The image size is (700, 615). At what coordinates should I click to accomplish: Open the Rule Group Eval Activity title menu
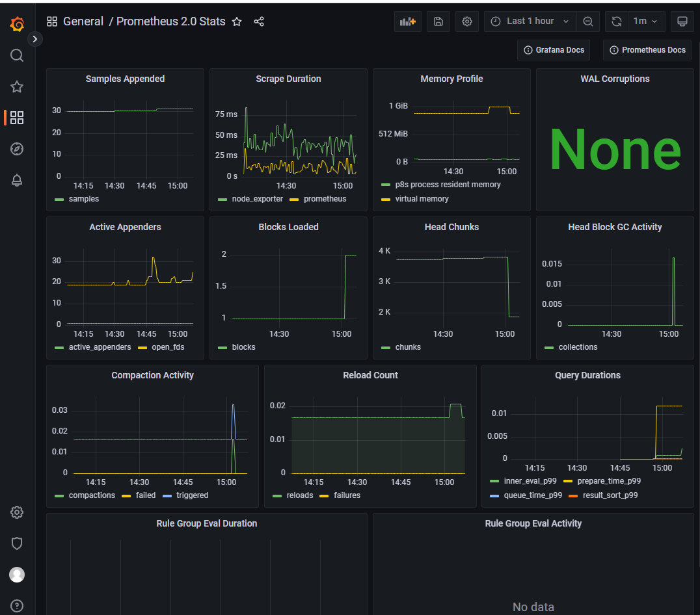tap(533, 523)
